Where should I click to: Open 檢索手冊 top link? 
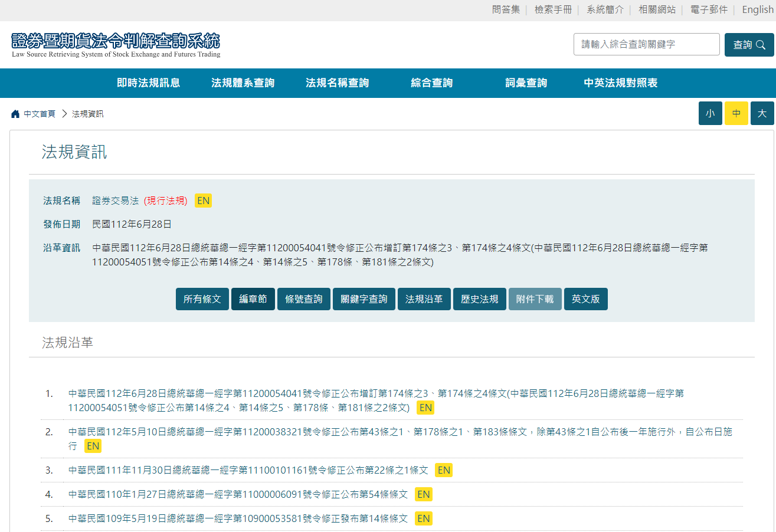click(554, 9)
